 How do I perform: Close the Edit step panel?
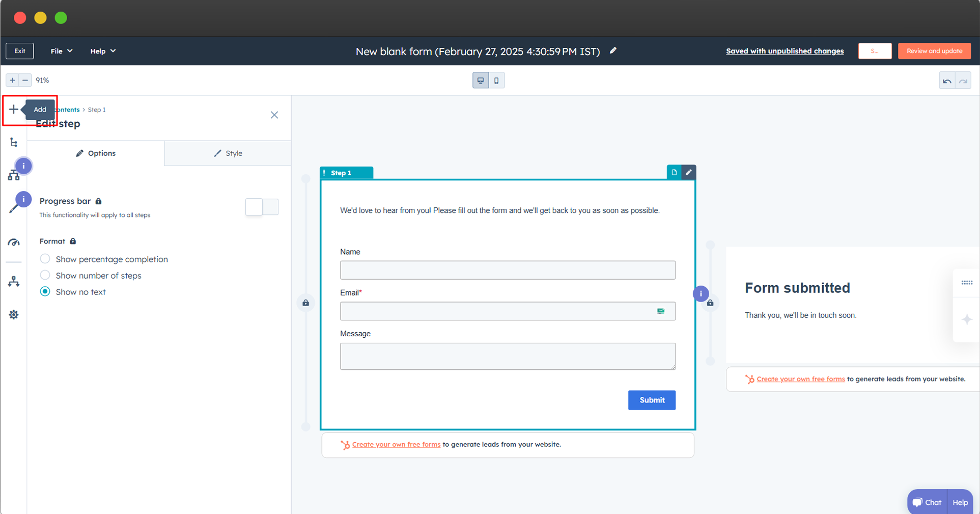click(274, 115)
